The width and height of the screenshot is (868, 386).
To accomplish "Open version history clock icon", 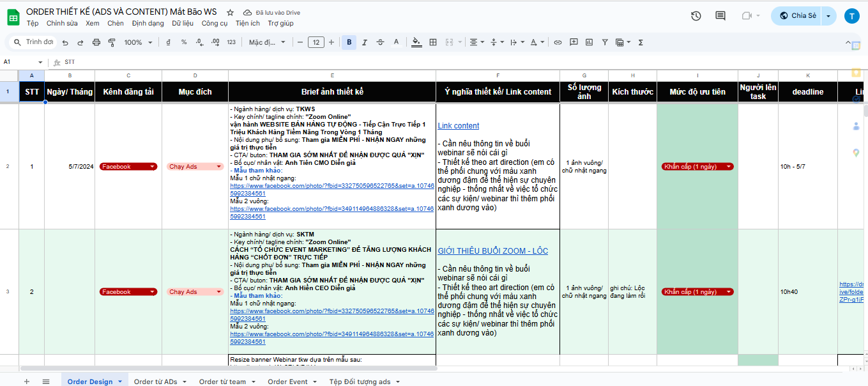I will [x=696, y=16].
